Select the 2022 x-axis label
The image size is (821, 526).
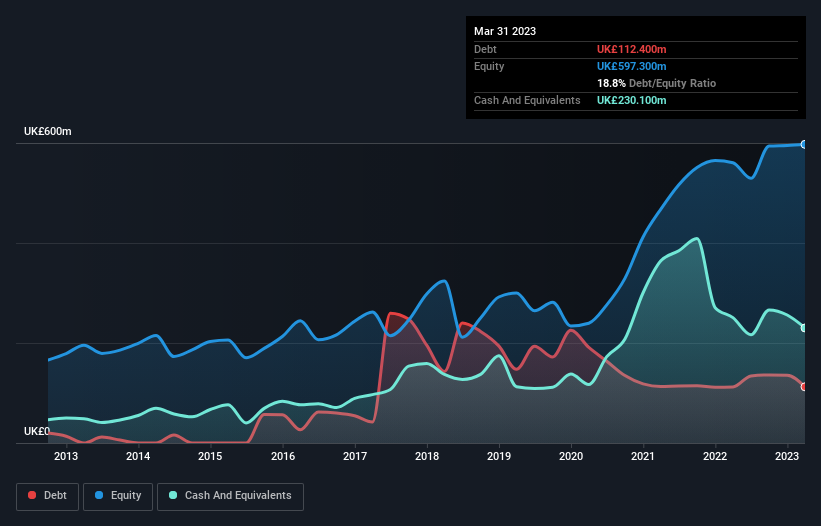pyautogui.click(x=715, y=456)
